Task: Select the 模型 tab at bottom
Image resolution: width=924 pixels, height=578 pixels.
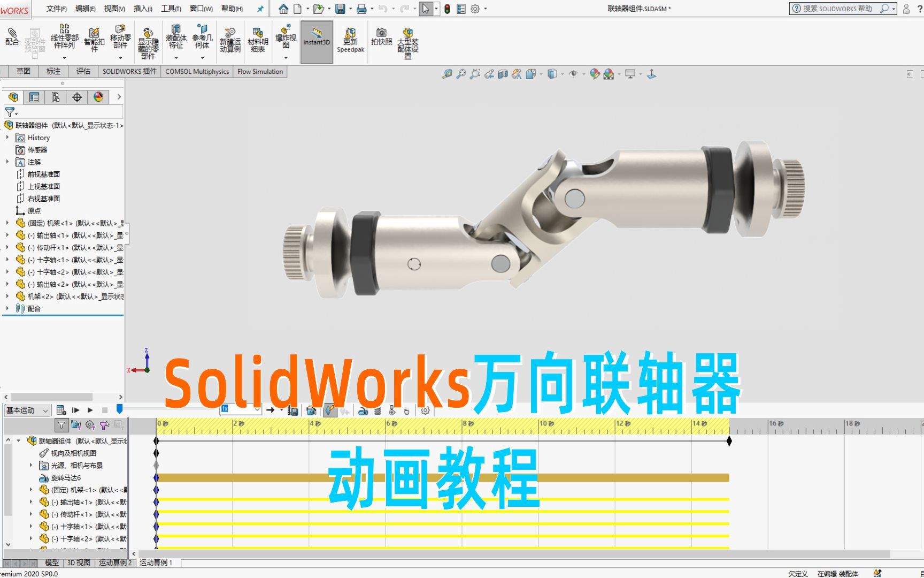Action: coord(52,562)
